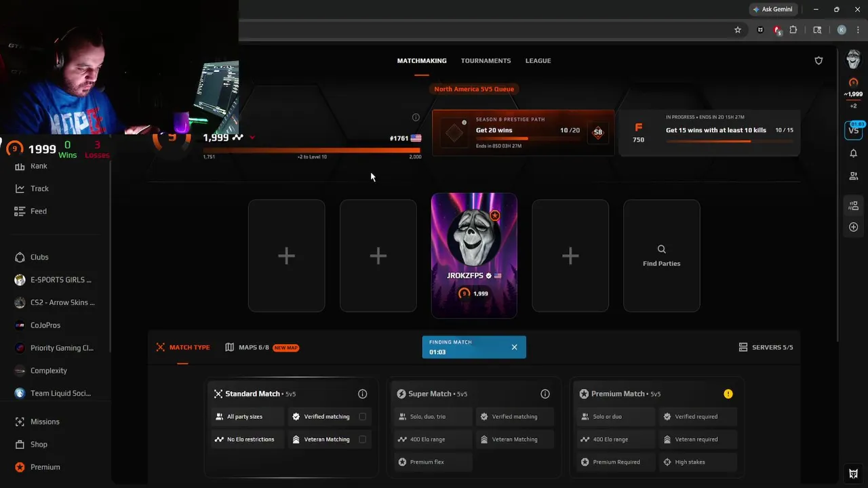Image resolution: width=868 pixels, height=488 pixels.
Task: Click the High stakes tag in Premium Match
Action: click(698, 462)
